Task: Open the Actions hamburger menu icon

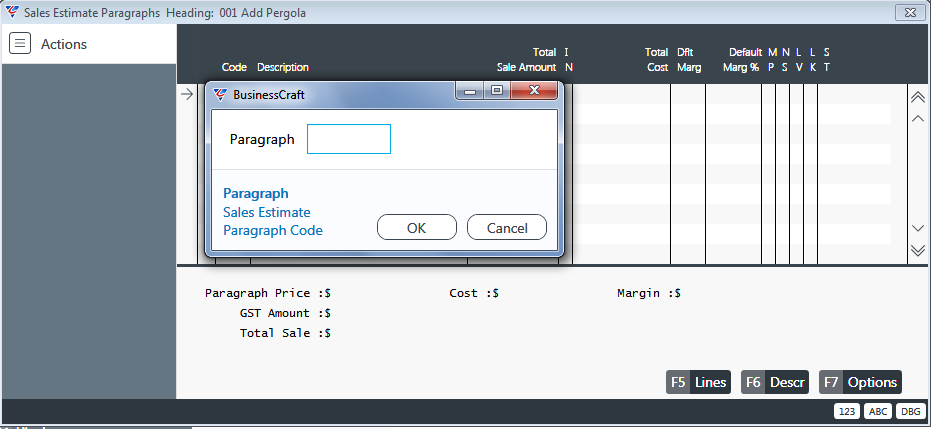Action: (20, 44)
